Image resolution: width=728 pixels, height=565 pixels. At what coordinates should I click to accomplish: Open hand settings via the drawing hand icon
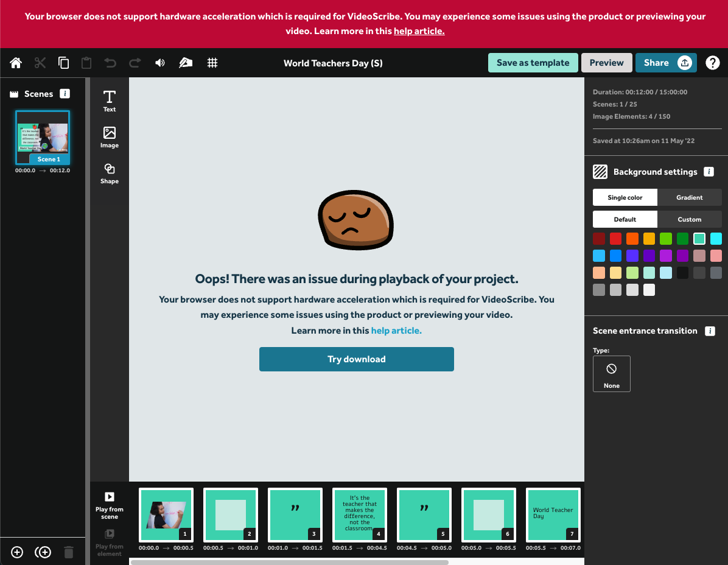(x=186, y=62)
